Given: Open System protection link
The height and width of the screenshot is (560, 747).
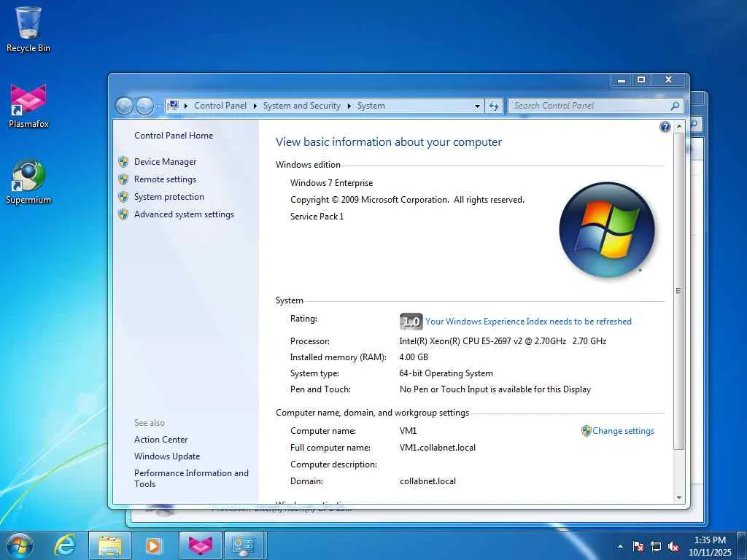Looking at the screenshot, I should pos(169,197).
